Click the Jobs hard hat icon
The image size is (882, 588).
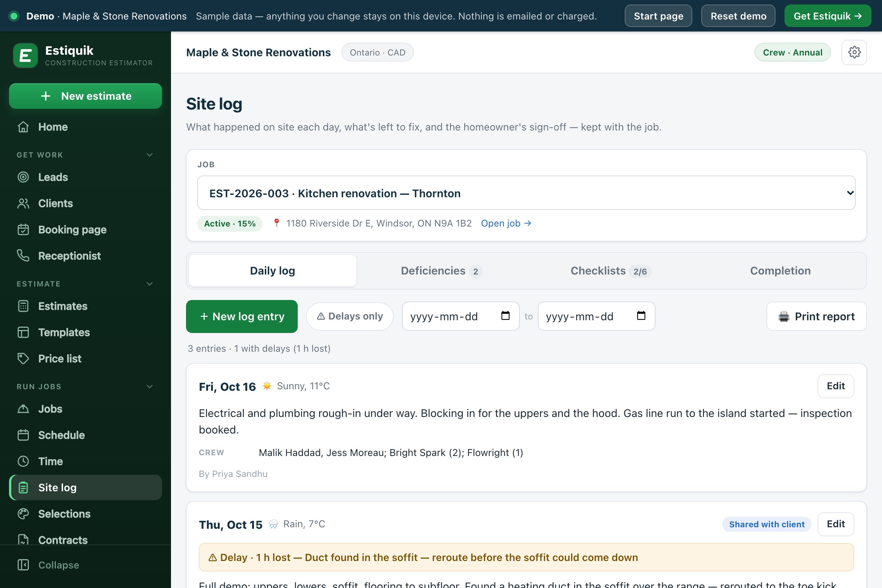pyautogui.click(x=23, y=409)
